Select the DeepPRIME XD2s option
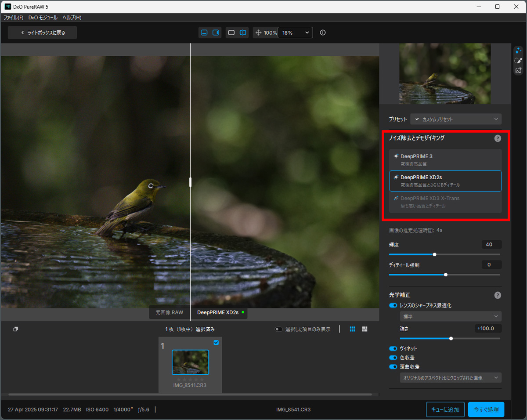 click(445, 181)
